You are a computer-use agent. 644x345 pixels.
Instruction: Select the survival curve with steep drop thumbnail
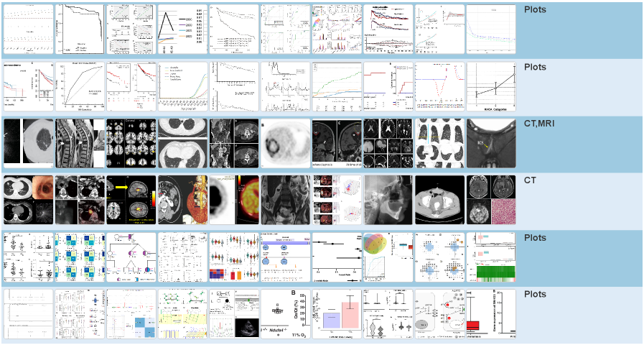coord(80,29)
